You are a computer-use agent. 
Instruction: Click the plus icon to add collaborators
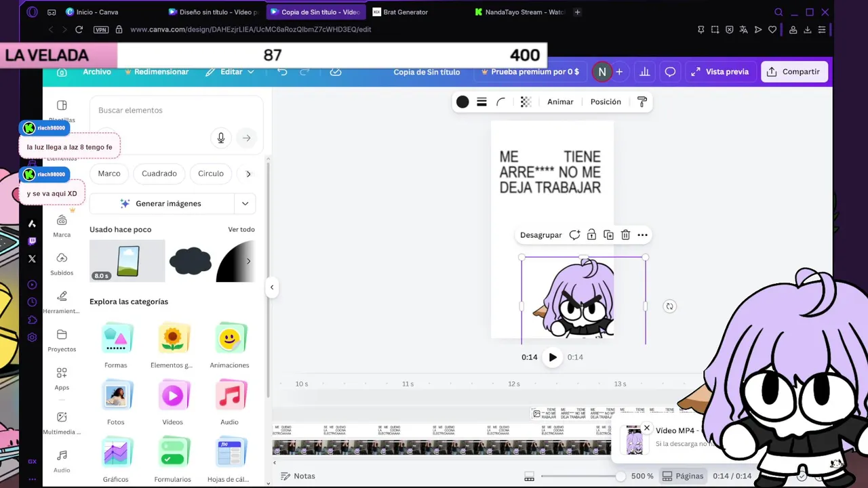coord(619,72)
